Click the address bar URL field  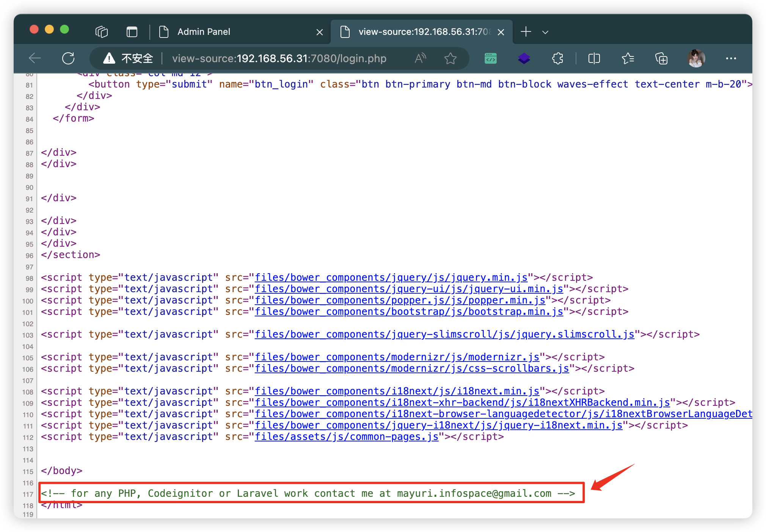click(279, 58)
